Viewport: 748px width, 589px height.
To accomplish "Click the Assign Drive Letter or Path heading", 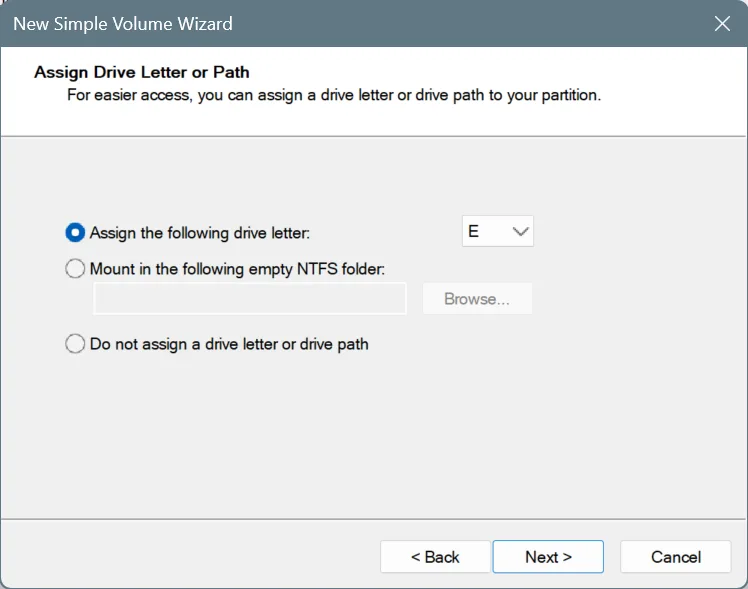I will click(142, 72).
